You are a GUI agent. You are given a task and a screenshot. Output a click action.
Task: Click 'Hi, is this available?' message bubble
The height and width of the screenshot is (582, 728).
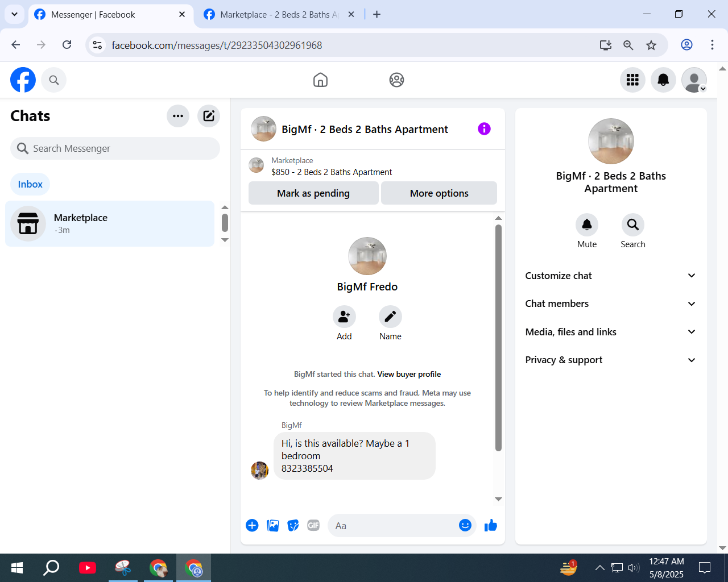coord(354,456)
